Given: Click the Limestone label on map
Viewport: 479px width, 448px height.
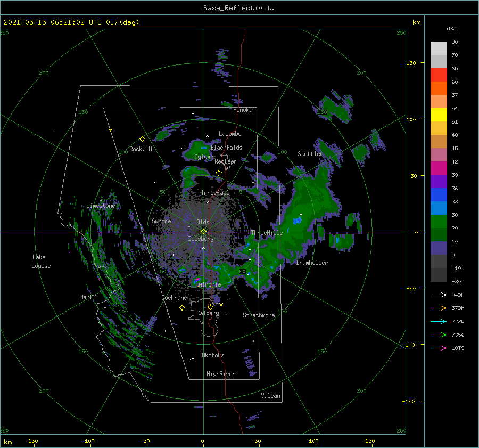Looking at the screenshot, I should 101,206.
